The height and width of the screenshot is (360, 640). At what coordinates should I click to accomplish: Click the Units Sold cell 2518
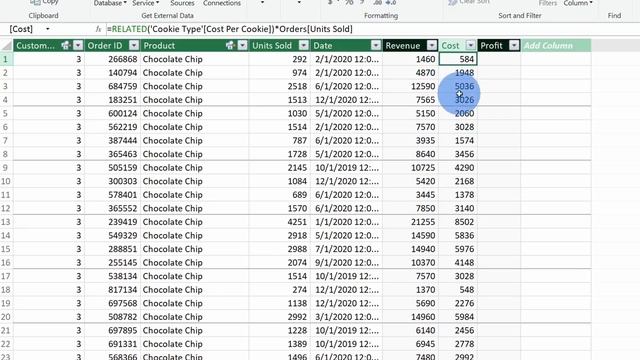coord(279,86)
